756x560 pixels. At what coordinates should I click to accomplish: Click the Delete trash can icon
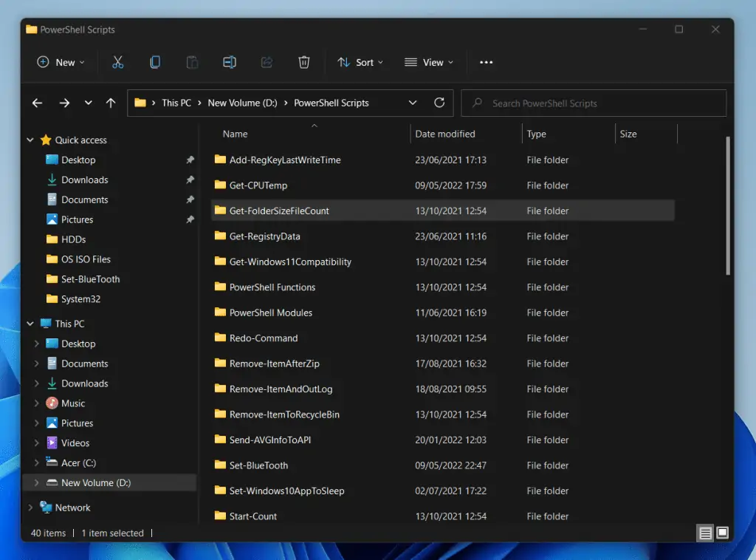pyautogui.click(x=303, y=62)
